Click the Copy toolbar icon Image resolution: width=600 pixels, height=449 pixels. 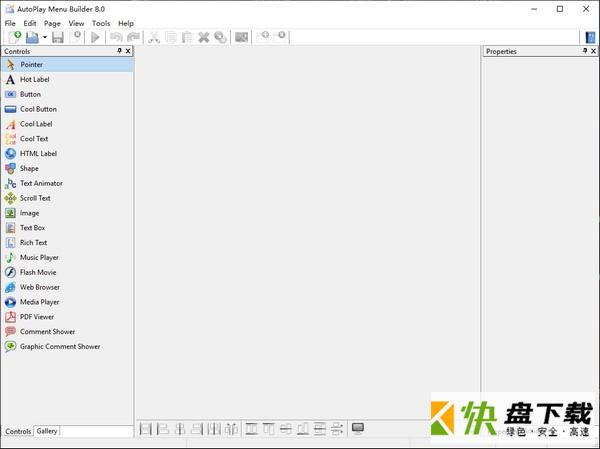171,37
